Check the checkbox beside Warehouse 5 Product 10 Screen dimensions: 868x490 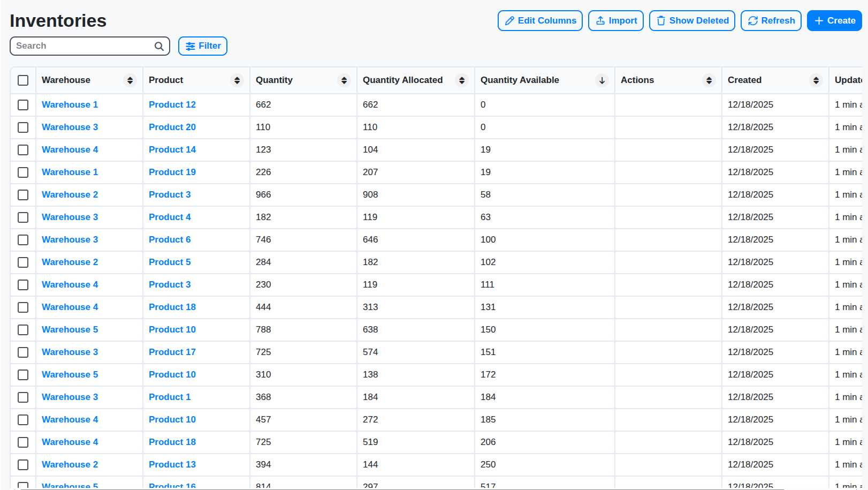click(23, 330)
